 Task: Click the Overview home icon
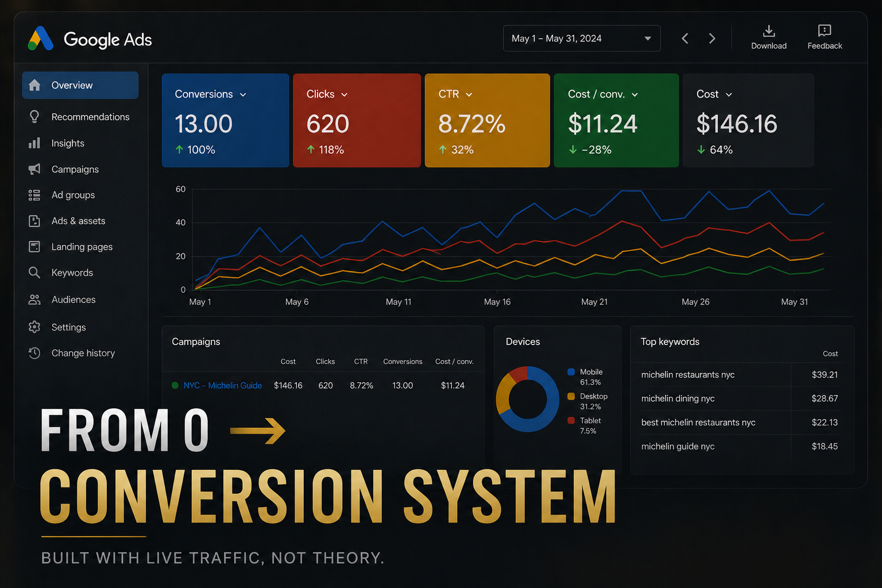[34, 85]
